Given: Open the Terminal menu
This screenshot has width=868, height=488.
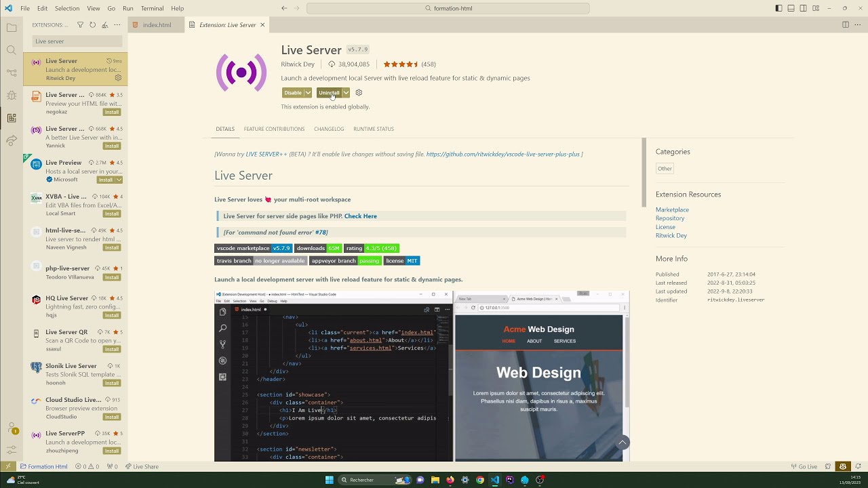Looking at the screenshot, I should 152,8.
